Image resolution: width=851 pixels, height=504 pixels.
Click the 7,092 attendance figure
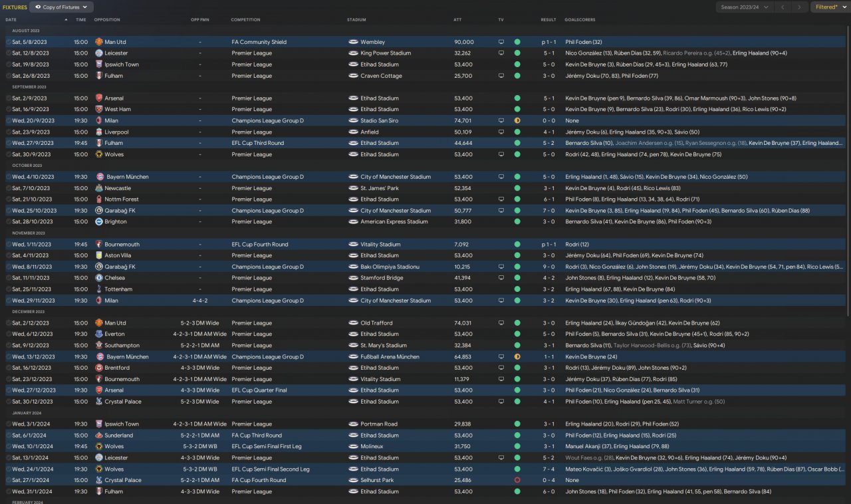pos(461,244)
